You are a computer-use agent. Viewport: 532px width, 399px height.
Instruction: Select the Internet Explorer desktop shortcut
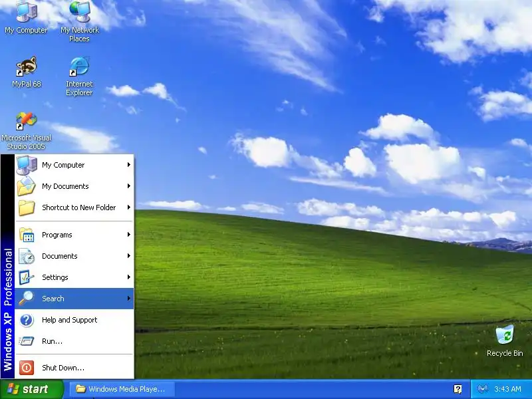click(79, 76)
